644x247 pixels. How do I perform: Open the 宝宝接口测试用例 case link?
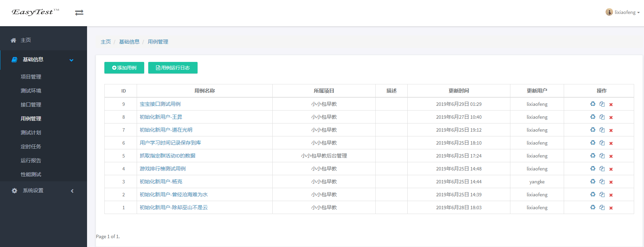click(160, 104)
